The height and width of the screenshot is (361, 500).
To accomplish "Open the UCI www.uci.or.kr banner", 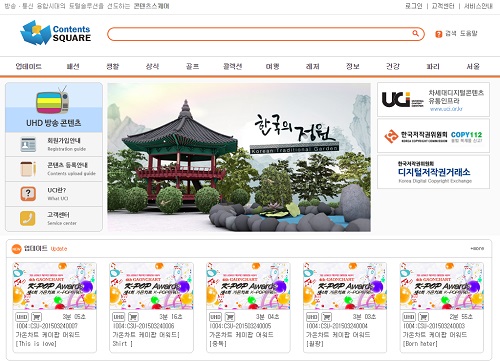I will pos(433,100).
